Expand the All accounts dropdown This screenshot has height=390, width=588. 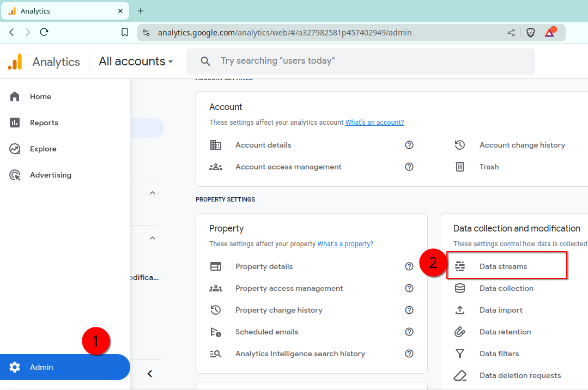136,61
